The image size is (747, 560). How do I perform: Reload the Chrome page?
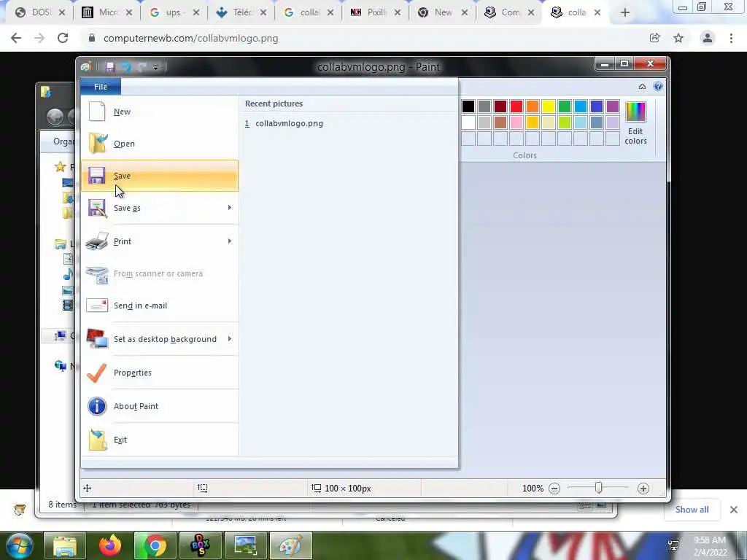pyautogui.click(x=63, y=38)
